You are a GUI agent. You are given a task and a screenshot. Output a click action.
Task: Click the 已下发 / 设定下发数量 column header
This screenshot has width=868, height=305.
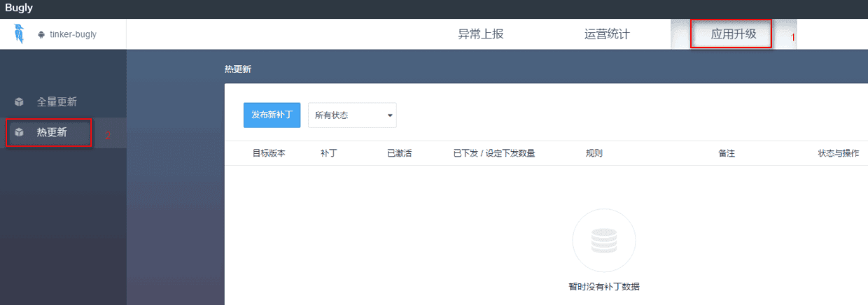tap(494, 153)
